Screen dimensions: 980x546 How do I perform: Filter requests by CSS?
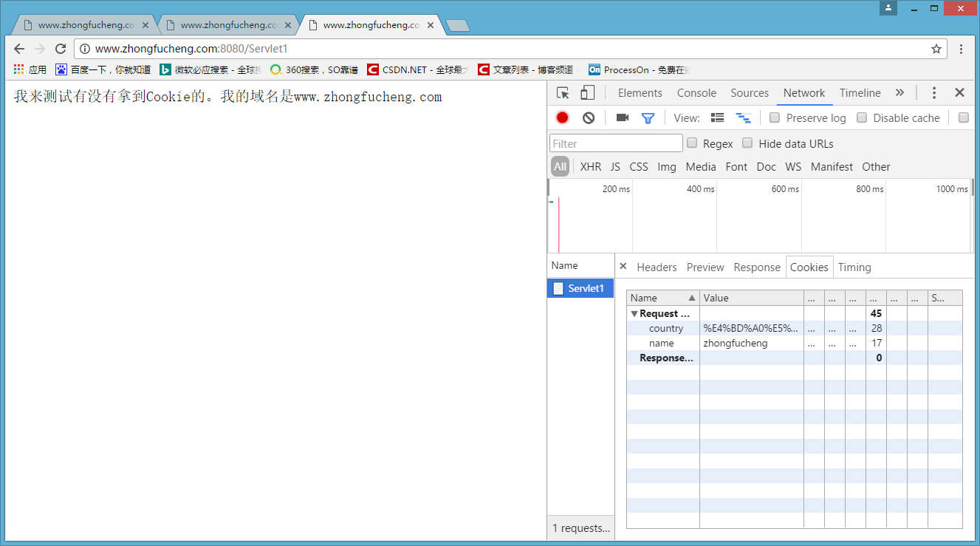pos(639,167)
